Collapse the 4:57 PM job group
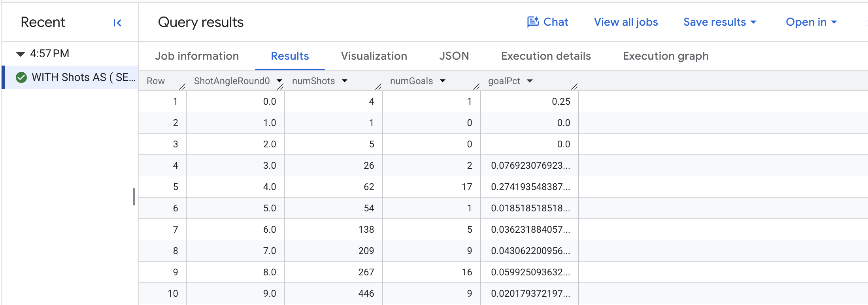 [x=21, y=54]
